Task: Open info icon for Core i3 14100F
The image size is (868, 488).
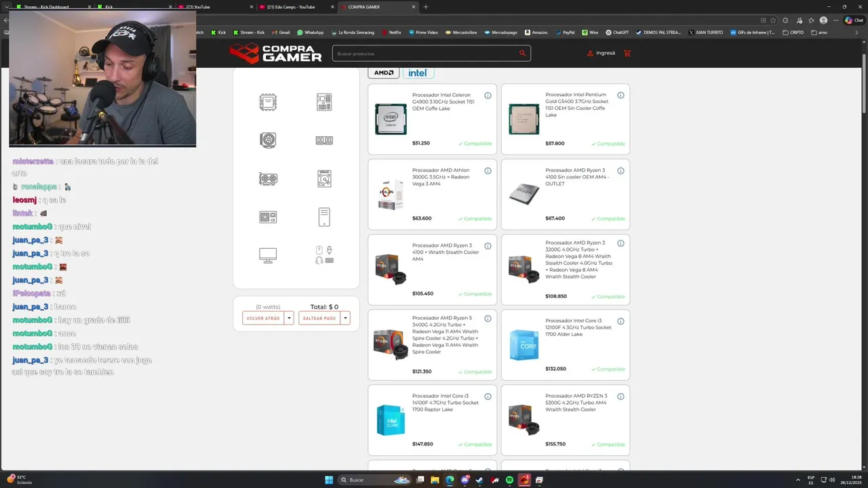Action: coord(488,396)
